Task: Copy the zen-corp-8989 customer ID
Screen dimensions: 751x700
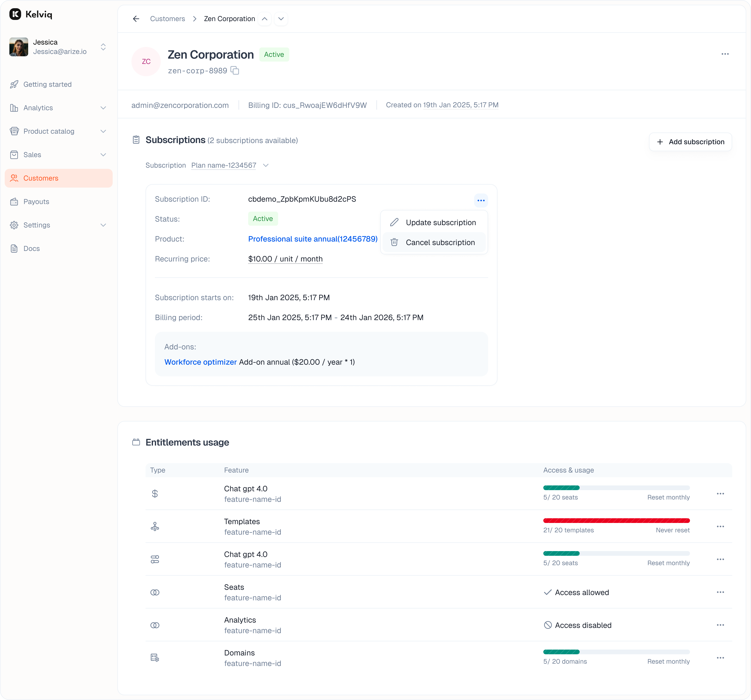Action: [x=235, y=71]
